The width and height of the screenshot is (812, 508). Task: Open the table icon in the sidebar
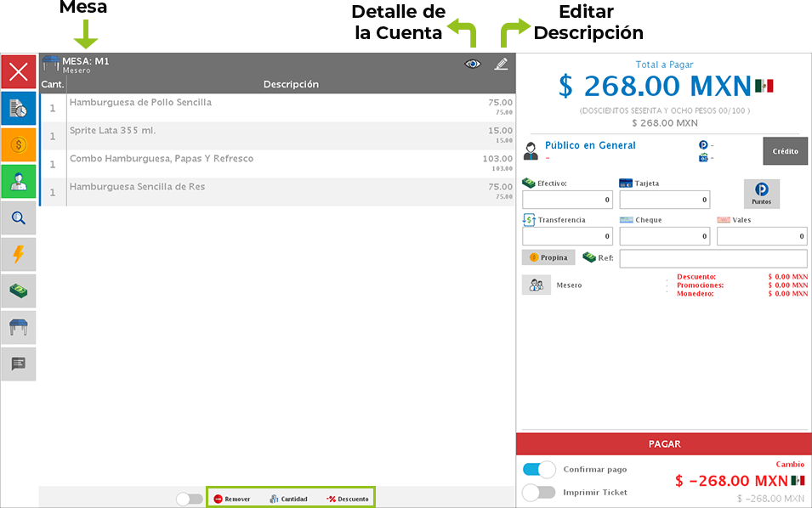[x=19, y=327]
